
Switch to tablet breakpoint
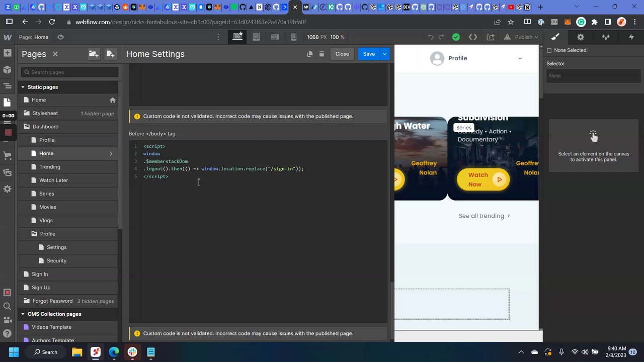tap(256, 37)
